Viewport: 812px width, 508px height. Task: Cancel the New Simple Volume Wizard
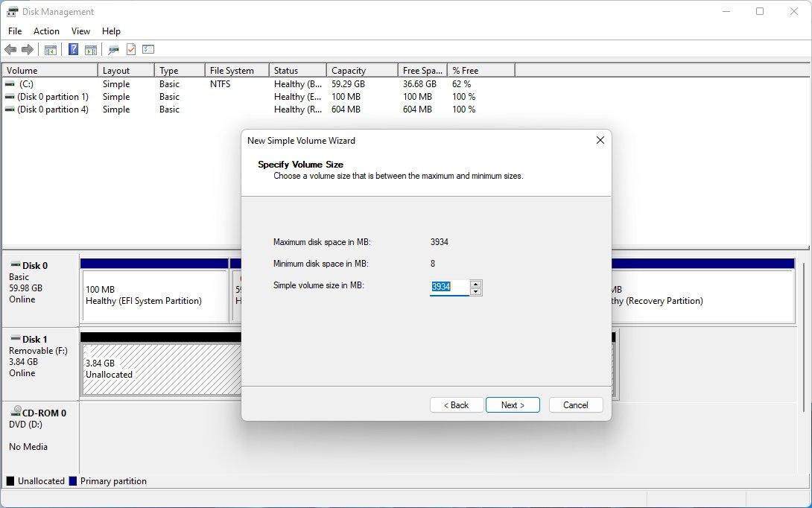pyautogui.click(x=576, y=405)
